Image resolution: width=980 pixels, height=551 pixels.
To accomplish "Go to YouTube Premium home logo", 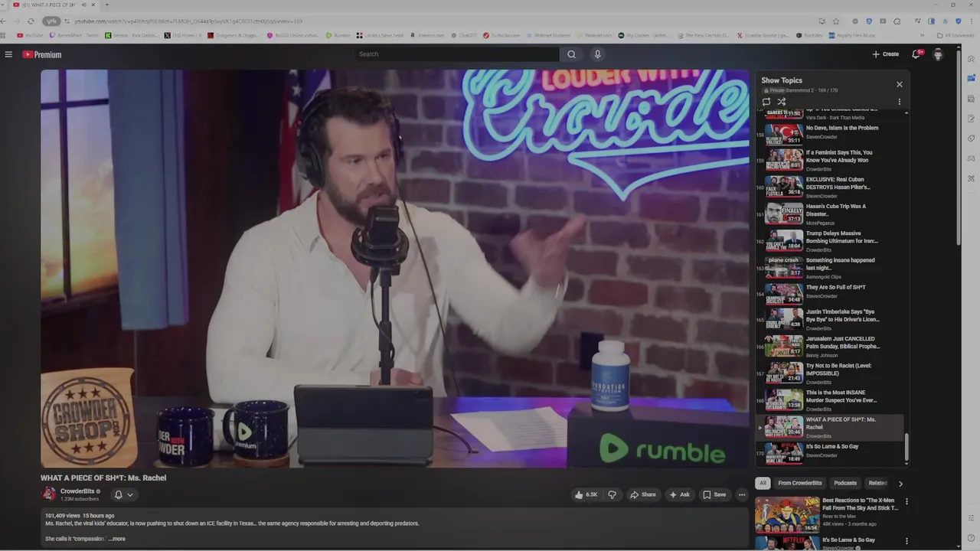I will (41, 54).
